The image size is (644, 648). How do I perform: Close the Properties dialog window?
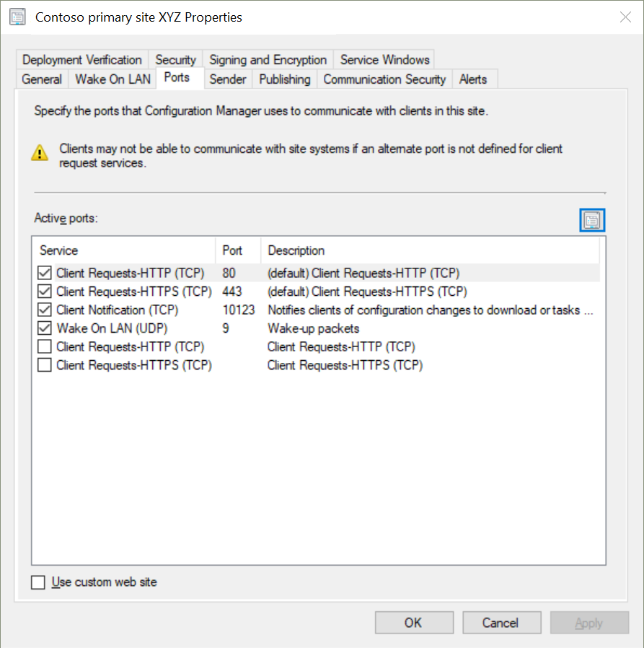pos(625,17)
